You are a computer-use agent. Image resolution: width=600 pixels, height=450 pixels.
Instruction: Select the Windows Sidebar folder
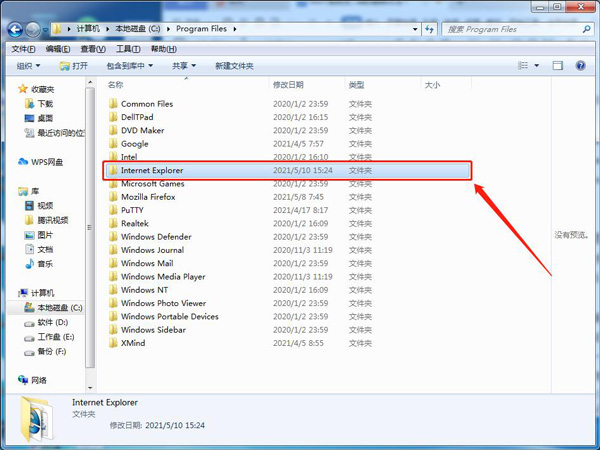(147, 329)
